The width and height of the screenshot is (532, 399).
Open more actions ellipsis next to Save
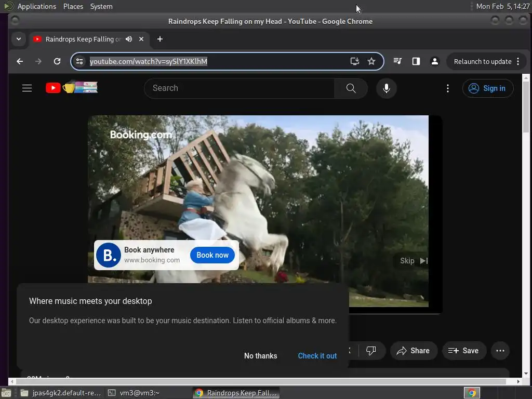pyautogui.click(x=500, y=351)
